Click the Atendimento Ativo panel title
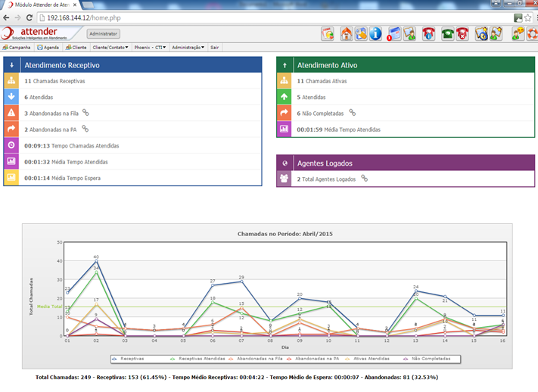538x392 pixels. (328, 65)
